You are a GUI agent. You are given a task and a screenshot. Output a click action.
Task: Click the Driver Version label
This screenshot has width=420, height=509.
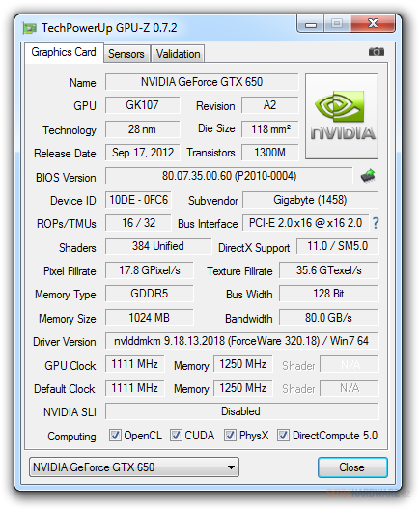point(65,342)
